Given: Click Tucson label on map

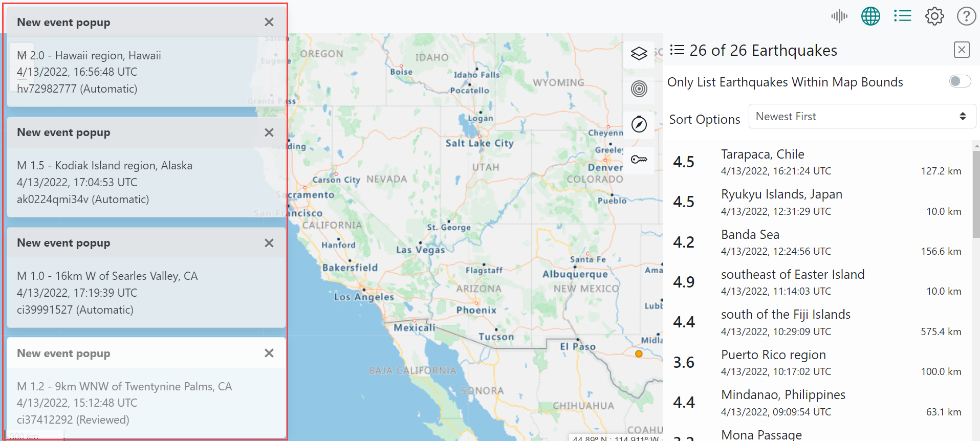Looking at the screenshot, I should point(496,337).
